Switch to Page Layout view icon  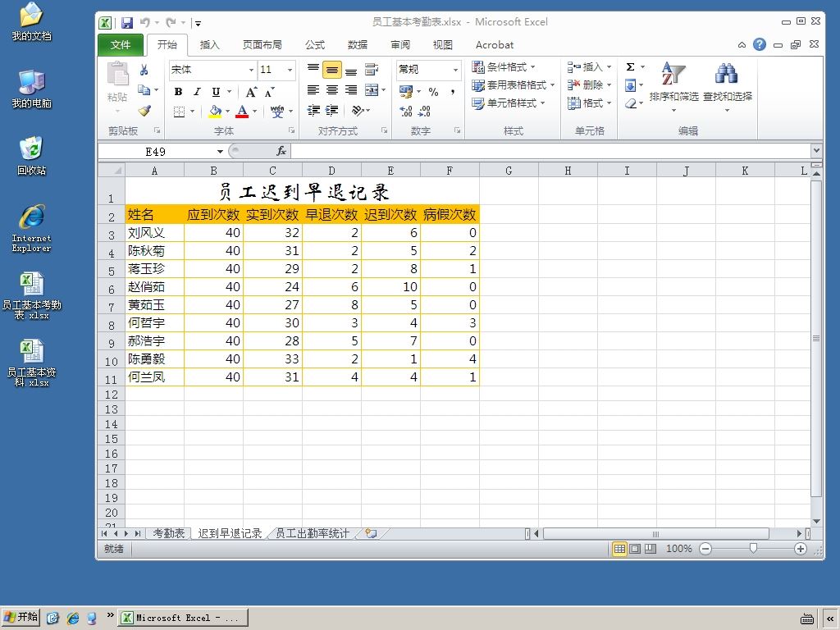[x=635, y=548]
